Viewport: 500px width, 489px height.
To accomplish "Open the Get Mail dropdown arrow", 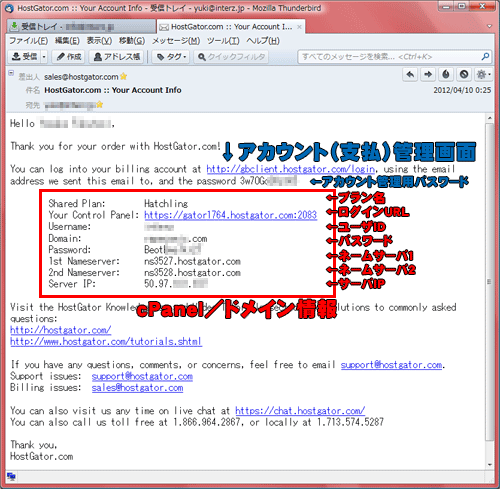I will [44, 57].
